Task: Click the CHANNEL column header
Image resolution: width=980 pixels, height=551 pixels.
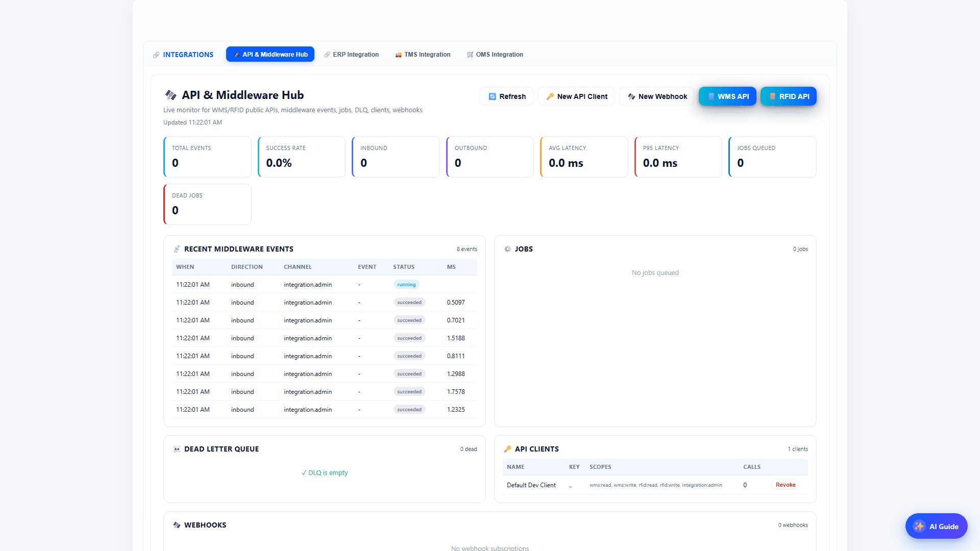Action: 298,267
